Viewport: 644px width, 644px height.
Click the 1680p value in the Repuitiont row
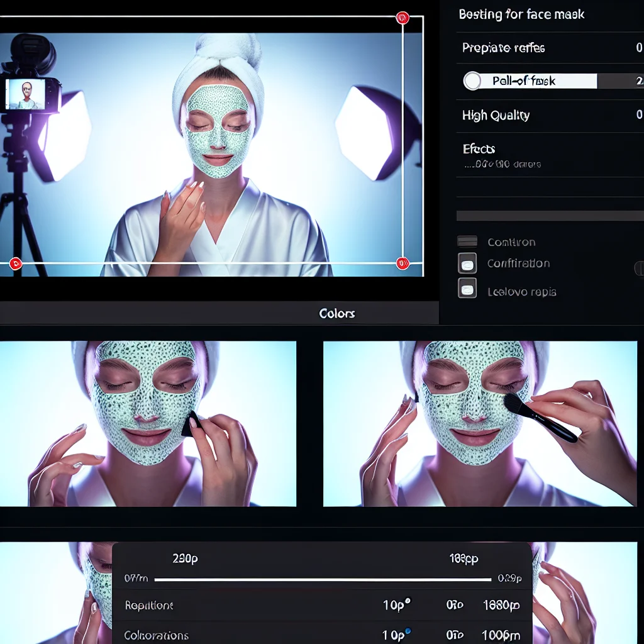click(x=501, y=606)
